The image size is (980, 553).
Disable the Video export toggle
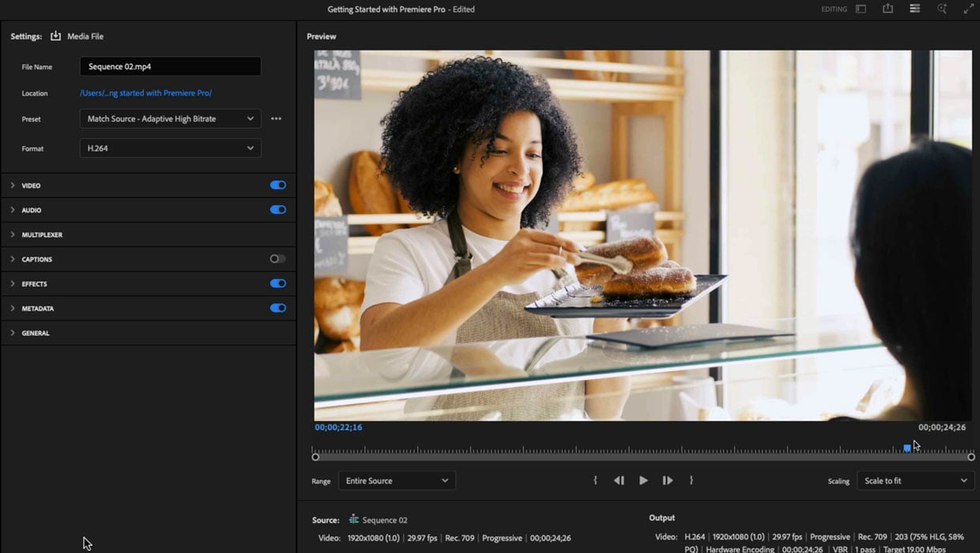coord(277,185)
